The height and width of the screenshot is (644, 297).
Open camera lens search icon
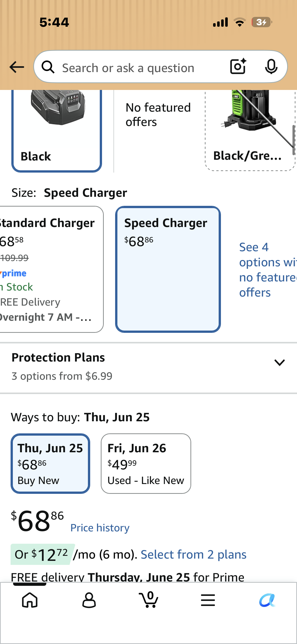point(238,67)
